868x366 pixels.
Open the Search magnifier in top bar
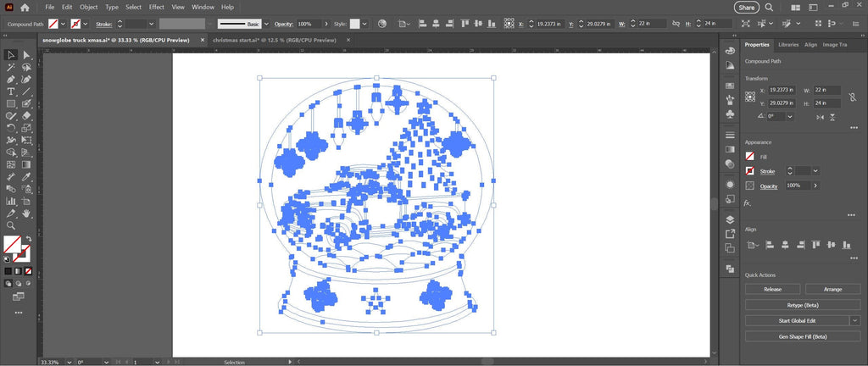(x=769, y=7)
